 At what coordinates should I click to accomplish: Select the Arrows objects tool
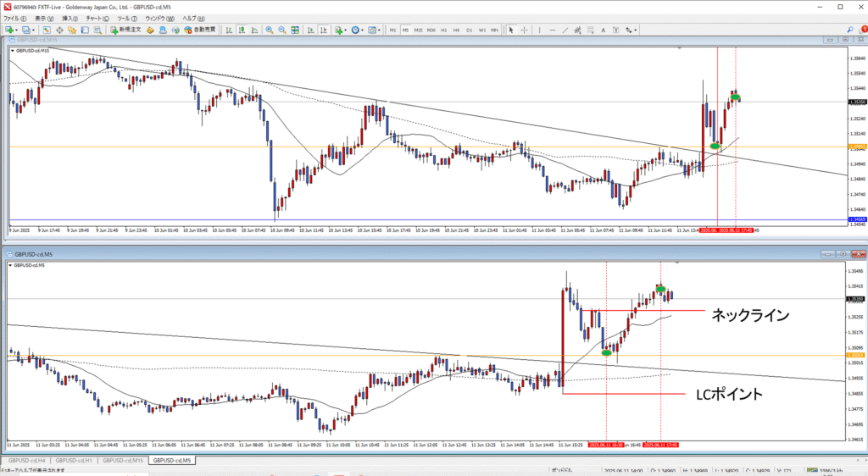coord(628,30)
